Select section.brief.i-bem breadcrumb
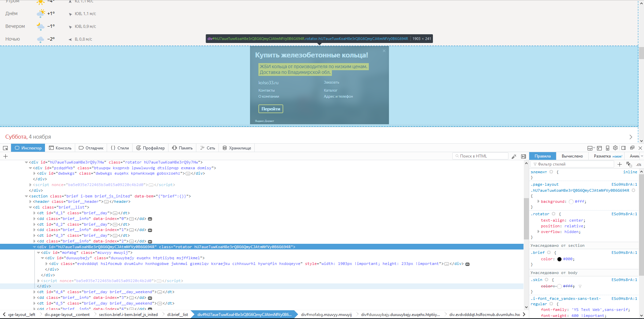Viewport: 644px width, 319px height. 128,315
